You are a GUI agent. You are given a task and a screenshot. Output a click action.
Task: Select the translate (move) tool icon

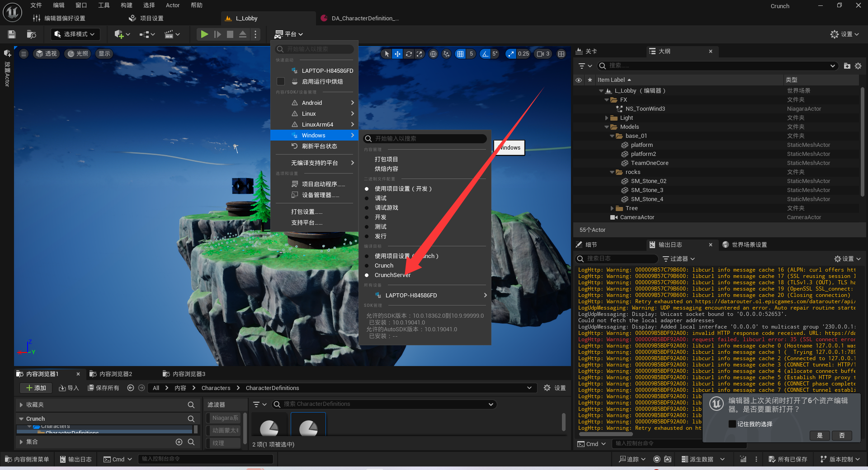[x=397, y=54]
